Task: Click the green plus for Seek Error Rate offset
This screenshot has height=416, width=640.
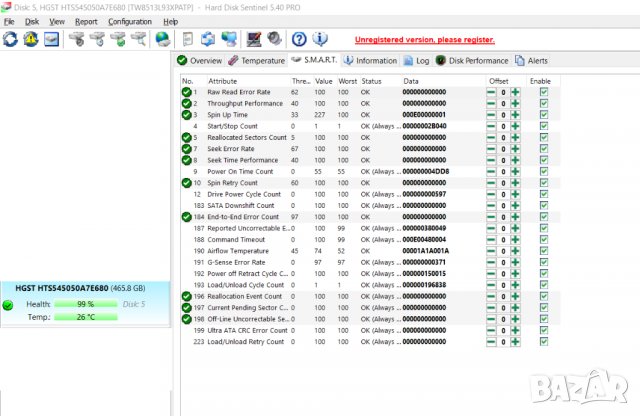Action: [x=516, y=149]
